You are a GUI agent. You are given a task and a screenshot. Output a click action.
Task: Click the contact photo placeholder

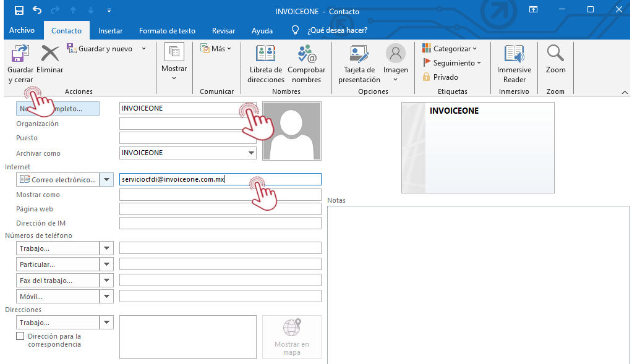coord(292,131)
